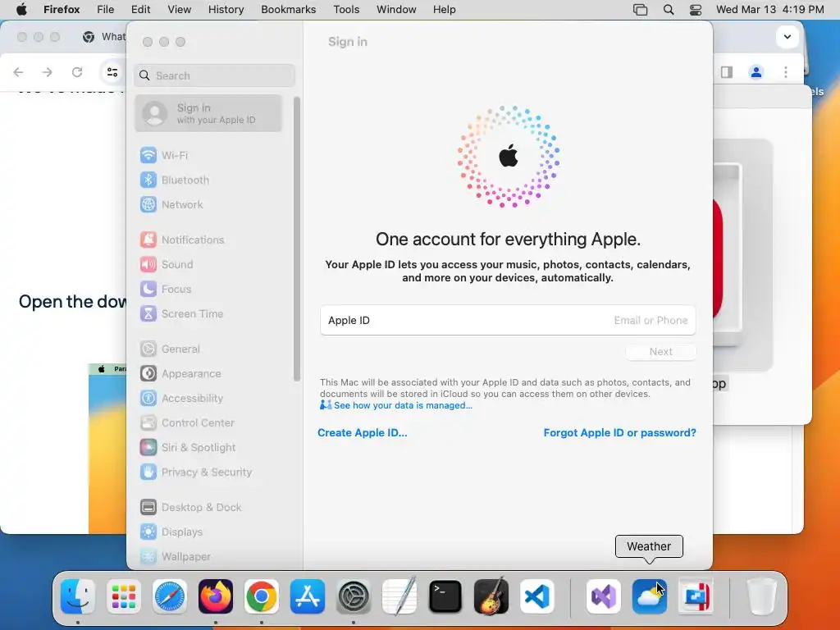Expand tab search dropdown in browser
This screenshot has width=840, height=630.
point(787,37)
